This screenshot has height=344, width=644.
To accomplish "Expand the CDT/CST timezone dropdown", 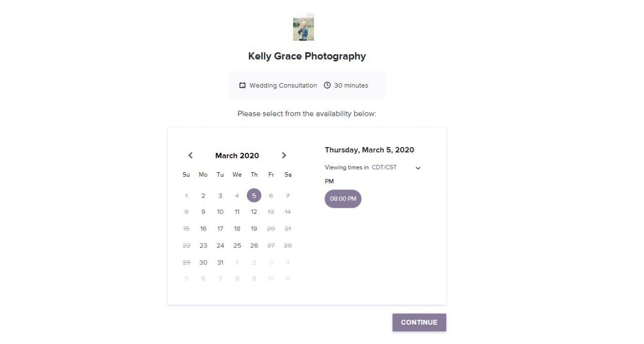I will tap(418, 168).
